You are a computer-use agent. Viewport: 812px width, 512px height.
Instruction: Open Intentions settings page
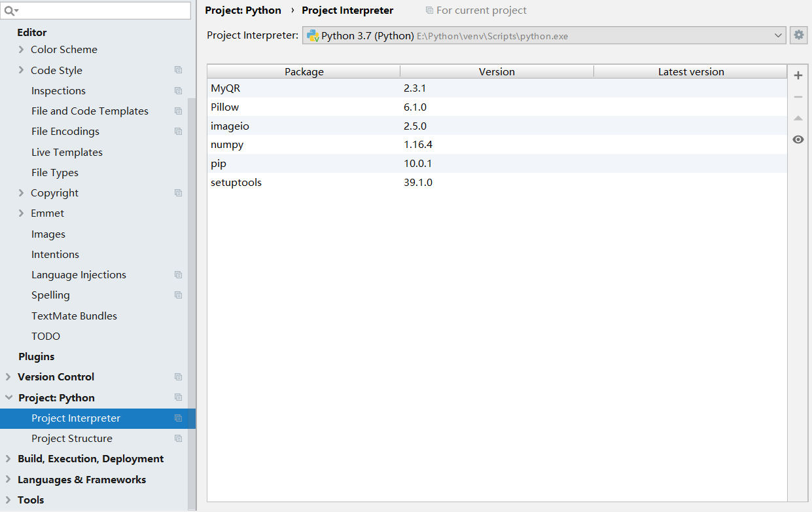55,254
